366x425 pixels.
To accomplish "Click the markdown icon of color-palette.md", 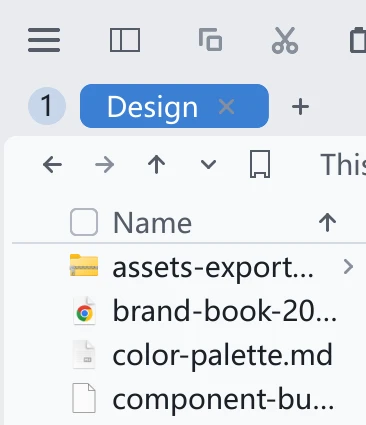I will pyautogui.click(x=84, y=355).
